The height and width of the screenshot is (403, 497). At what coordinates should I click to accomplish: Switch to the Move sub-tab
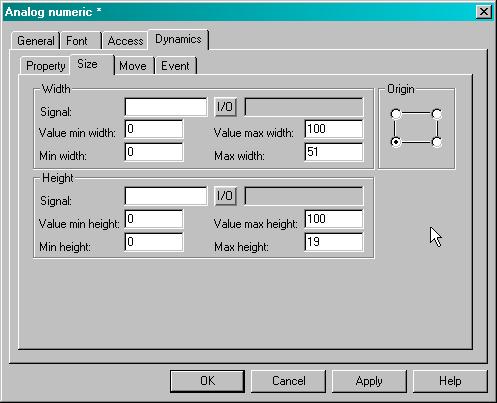(134, 66)
